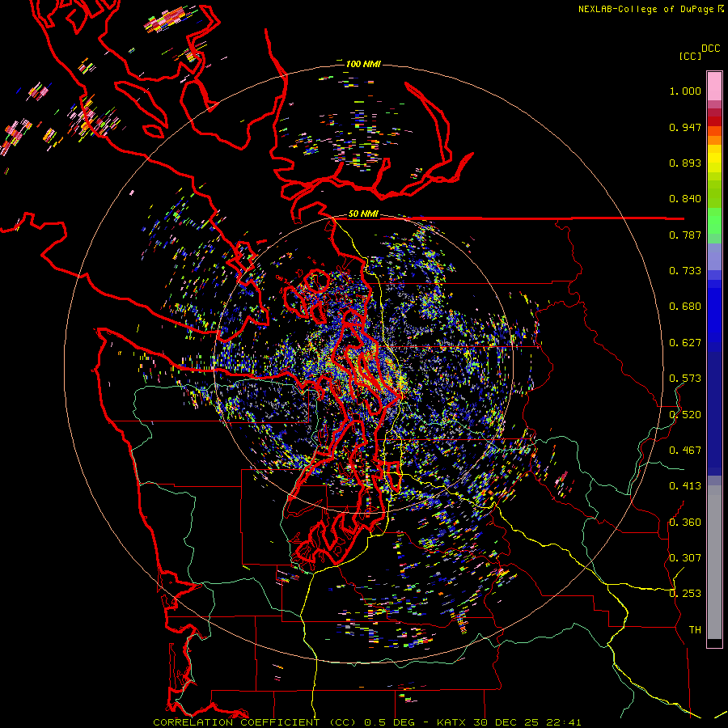
Task: Click the 50 NMI range ring label
Action: tap(363, 214)
